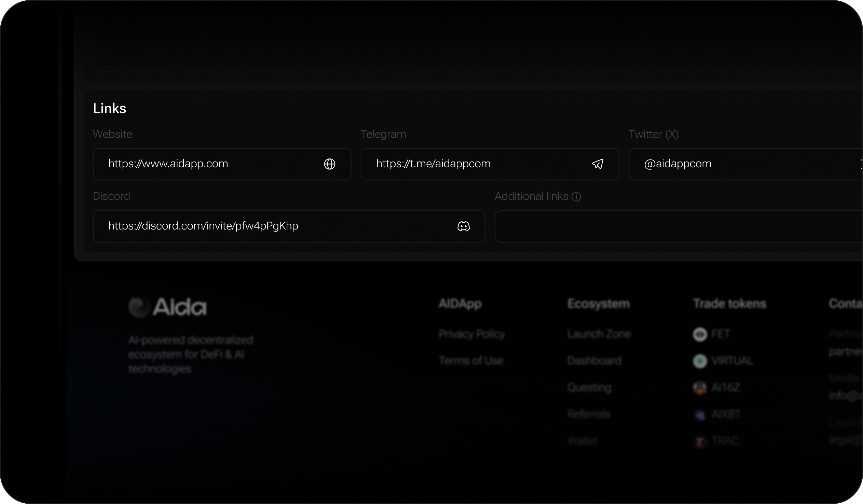Click the globe icon in Website field
863x504 pixels.
(329, 164)
